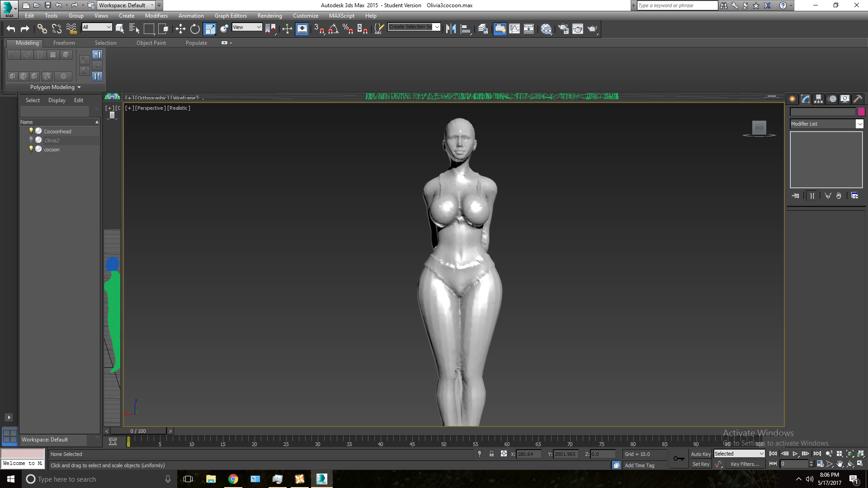This screenshot has width=868, height=488.
Task: Open the All selection filter dropdown
Action: click(97, 27)
